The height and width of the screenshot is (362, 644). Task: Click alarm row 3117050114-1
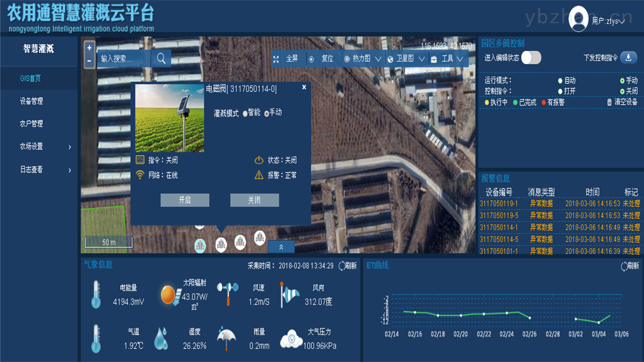pos(560,228)
